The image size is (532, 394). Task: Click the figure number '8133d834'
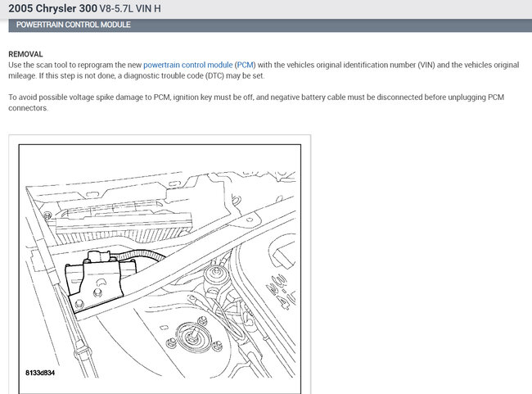click(40, 373)
